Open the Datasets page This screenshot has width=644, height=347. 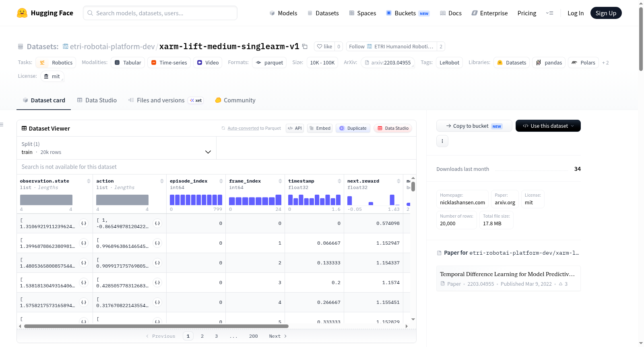pos(323,13)
